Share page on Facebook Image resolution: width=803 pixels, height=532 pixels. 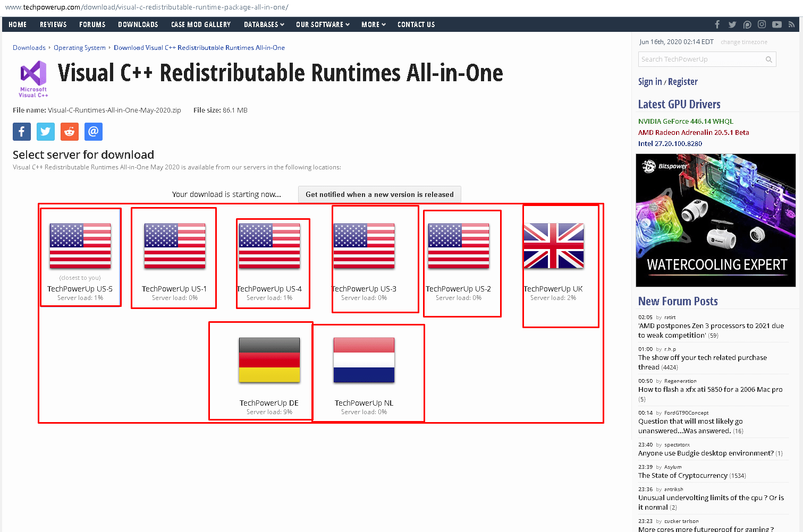pos(22,132)
